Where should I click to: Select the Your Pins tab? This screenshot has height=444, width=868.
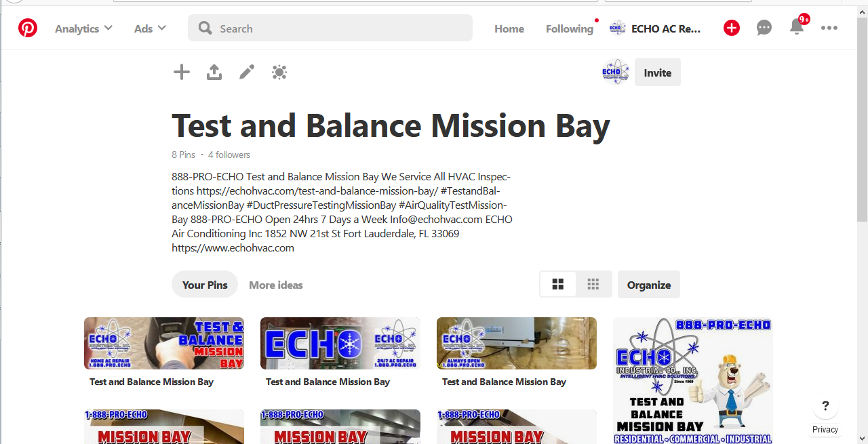click(205, 285)
